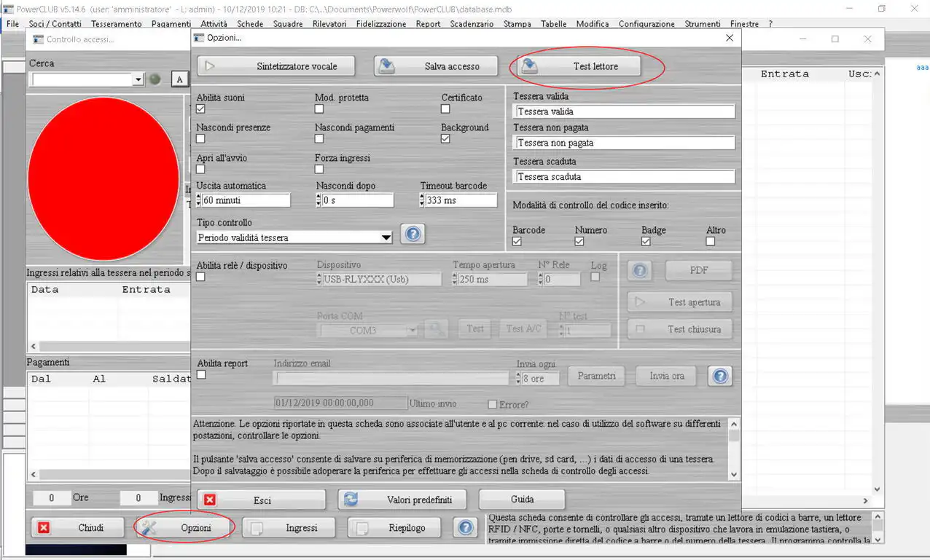Click Salva accesso button
The width and height of the screenshot is (930, 560).
[x=437, y=66]
